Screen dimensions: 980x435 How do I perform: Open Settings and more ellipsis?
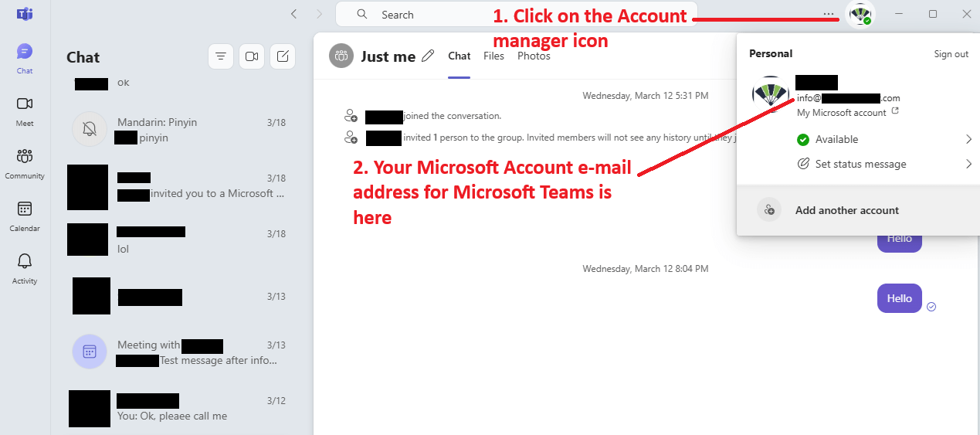(829, 14)
